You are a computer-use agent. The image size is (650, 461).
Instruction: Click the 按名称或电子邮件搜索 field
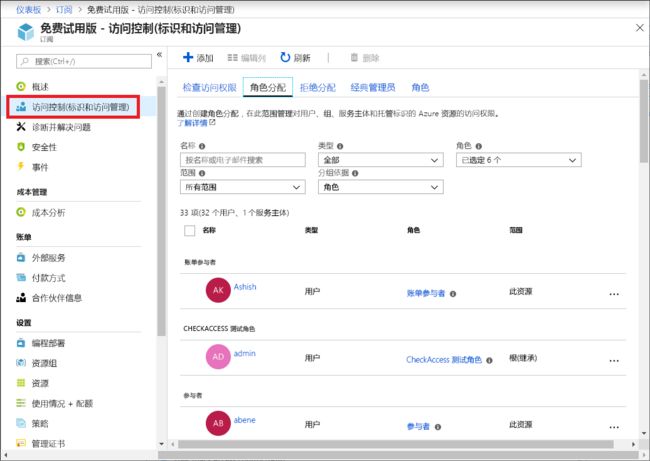(x=243, y=160)
